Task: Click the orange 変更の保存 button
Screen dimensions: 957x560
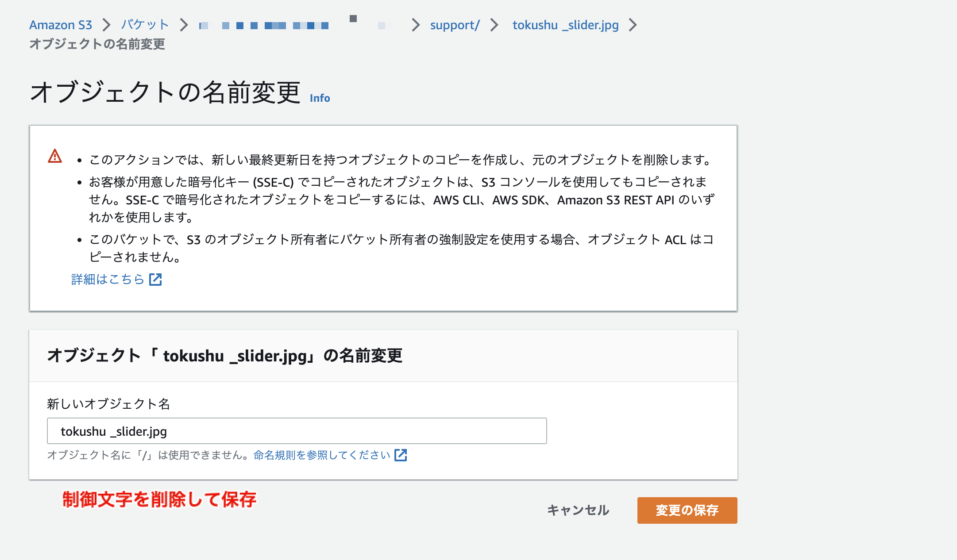Action: tap(687, 510)
